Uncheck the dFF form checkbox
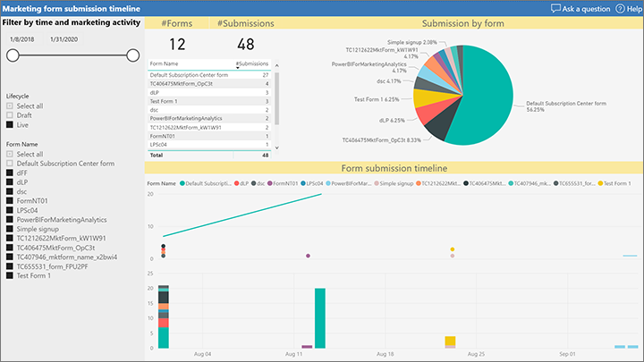The width and height of the screenshot is (644, 362). click(x=10, y=173)
